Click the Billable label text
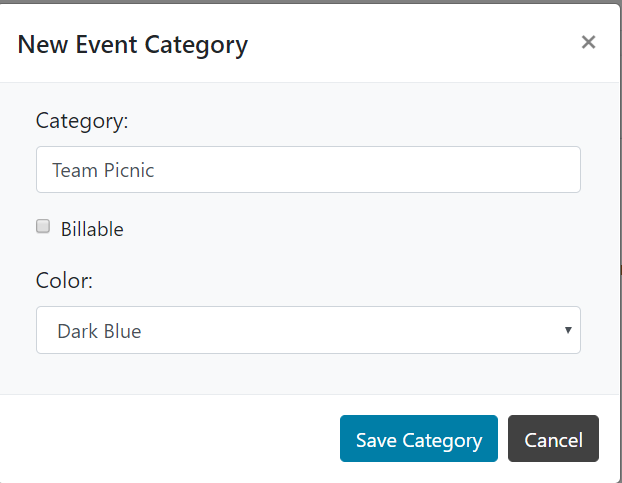Viewport: 622px width, 483px height. [92, 229]
